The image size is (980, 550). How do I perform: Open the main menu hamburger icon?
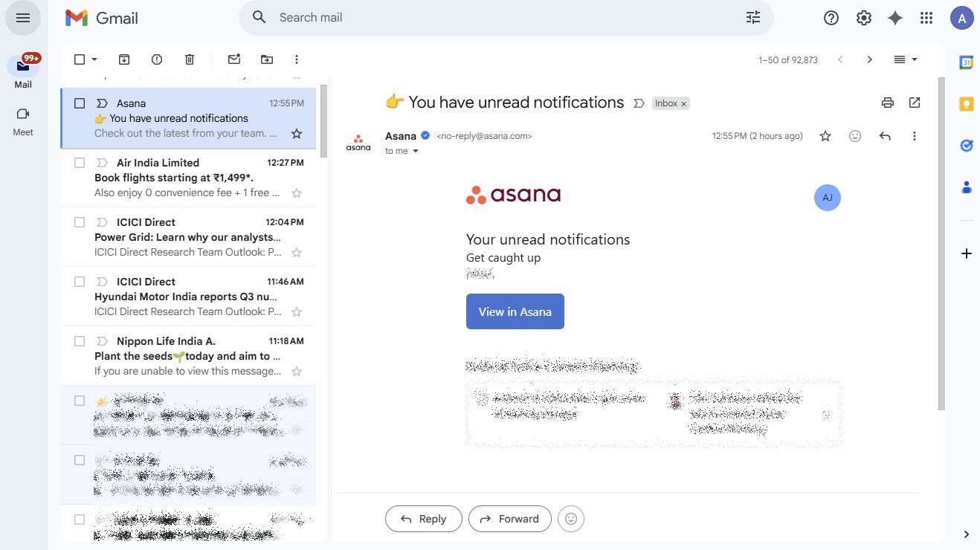pyautogui.click(x=23, y=18)
